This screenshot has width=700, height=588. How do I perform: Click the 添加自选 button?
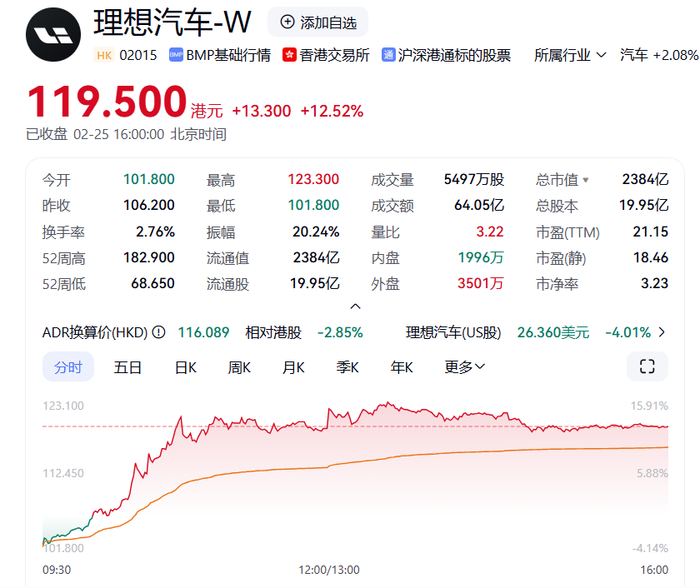[318, 22]
